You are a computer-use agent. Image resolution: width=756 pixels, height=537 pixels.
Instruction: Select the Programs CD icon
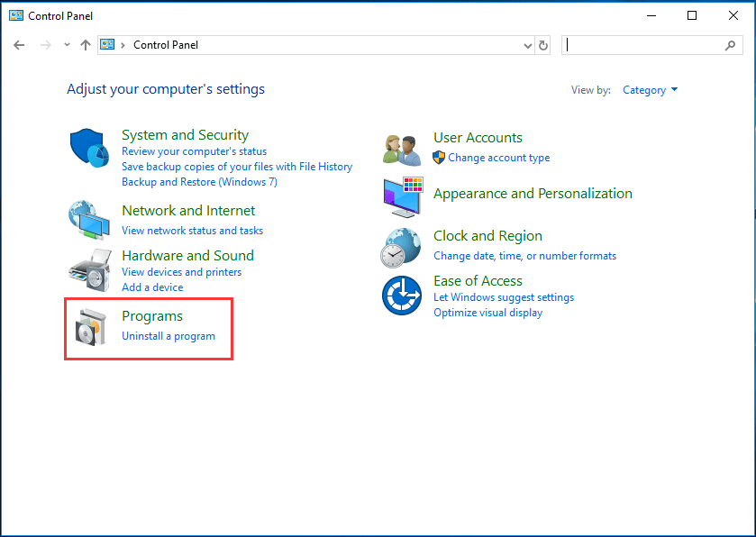(89, 326)
